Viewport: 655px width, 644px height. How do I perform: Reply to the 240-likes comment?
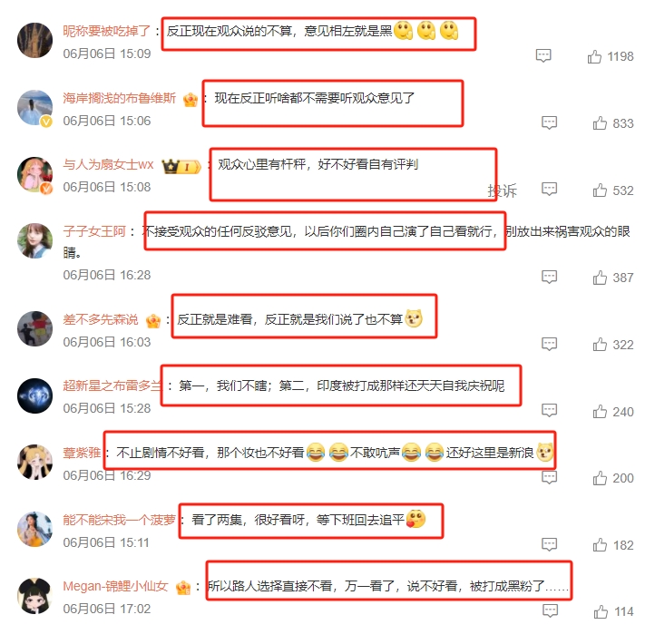550,411
